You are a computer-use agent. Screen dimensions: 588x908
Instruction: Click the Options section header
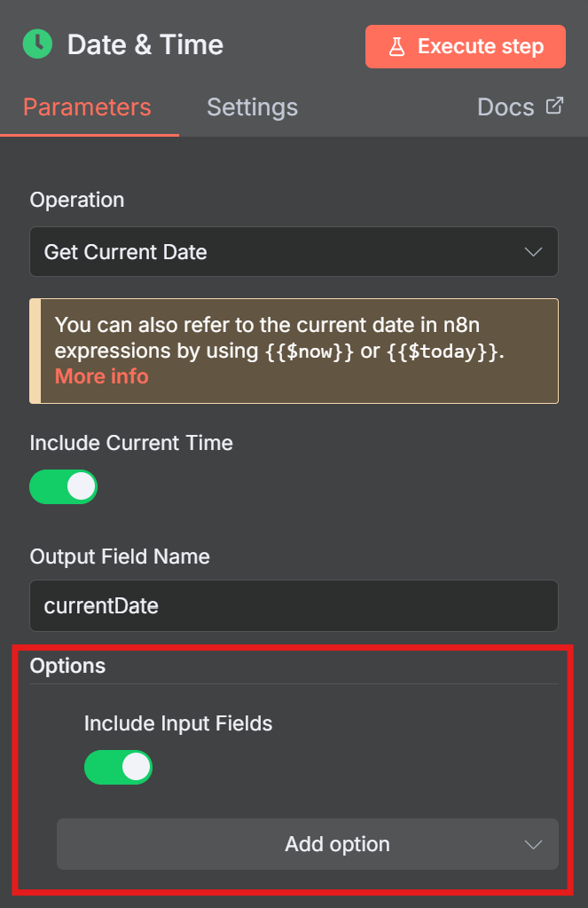tap(67, 666)
